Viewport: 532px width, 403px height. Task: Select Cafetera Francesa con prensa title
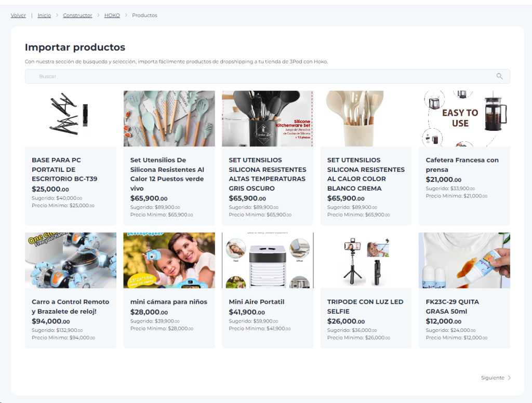(x=462, y=165)
